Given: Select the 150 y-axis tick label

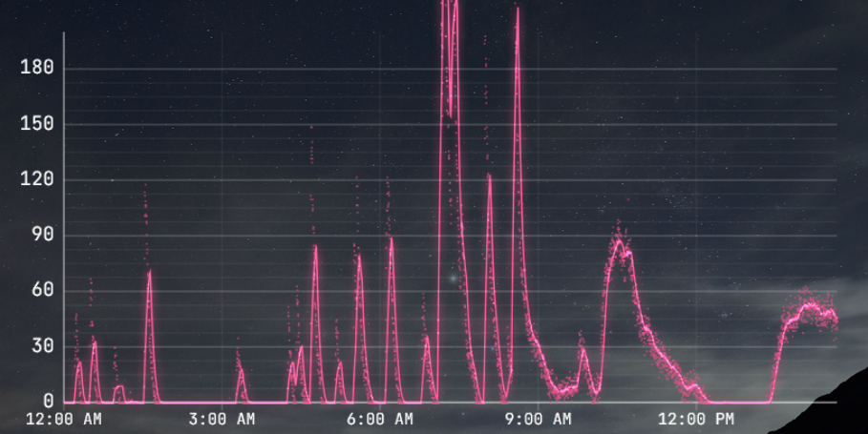Looking at the screenshot, I should 36,124.
